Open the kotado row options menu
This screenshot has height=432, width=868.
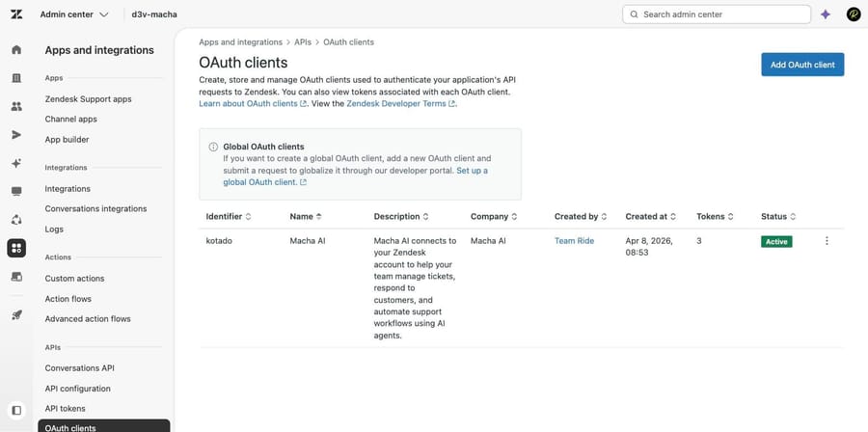coord(827,241)
